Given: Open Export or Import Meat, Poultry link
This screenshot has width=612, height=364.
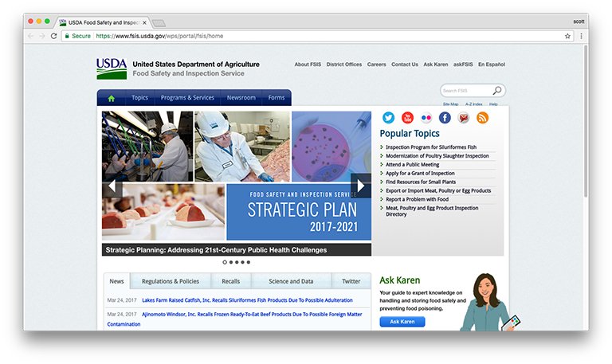Looking at the screenshot, I should [438, 191].
